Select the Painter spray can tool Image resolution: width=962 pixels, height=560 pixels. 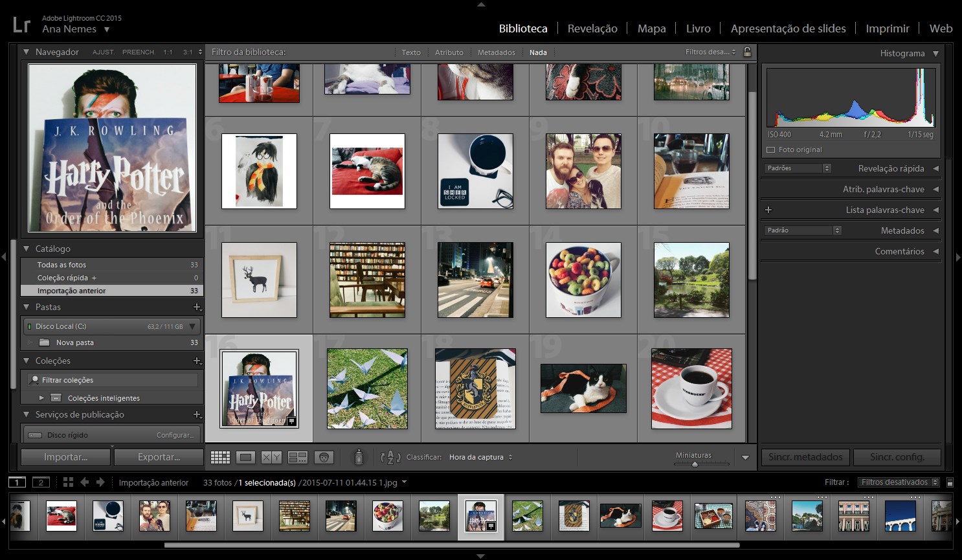(359, 458)
